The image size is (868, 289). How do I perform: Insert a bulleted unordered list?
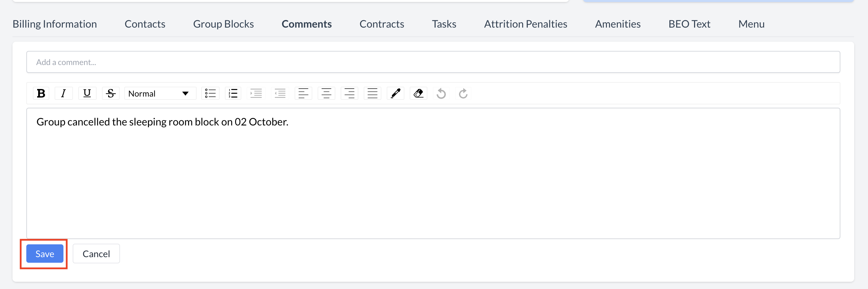click(x=210, y=93)
